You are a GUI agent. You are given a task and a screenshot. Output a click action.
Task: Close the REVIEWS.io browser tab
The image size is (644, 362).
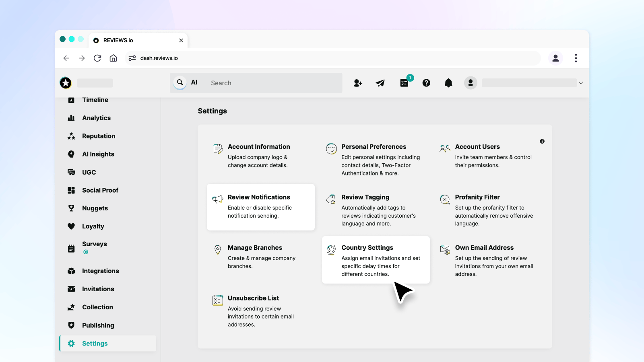181,41
